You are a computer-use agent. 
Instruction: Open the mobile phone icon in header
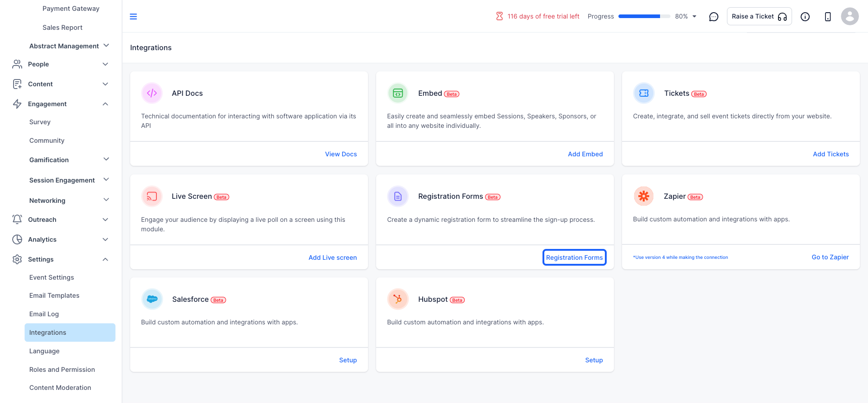tap(828, 17)
